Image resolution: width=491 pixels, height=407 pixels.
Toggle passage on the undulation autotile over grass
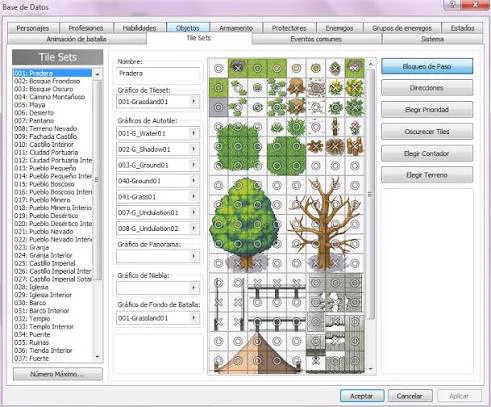(355, 68)
